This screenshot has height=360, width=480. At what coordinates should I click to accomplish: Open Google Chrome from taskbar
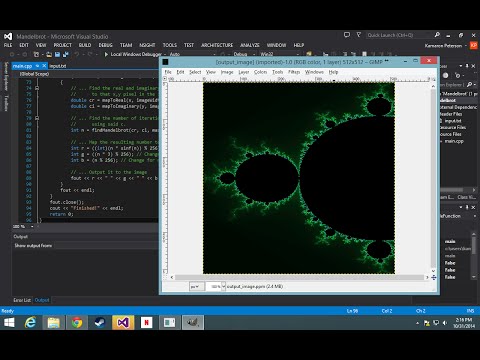tap(77, 322)
